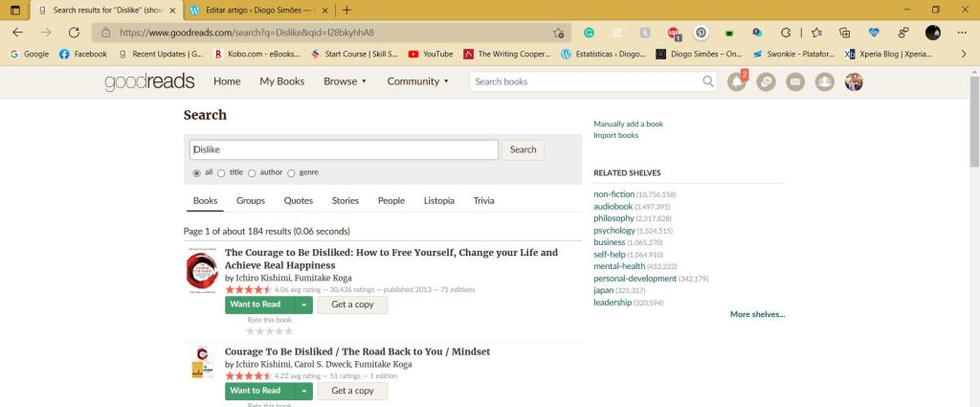980x407 pixels.
Task: Expand the Browse menu
Action: [345, 81]
